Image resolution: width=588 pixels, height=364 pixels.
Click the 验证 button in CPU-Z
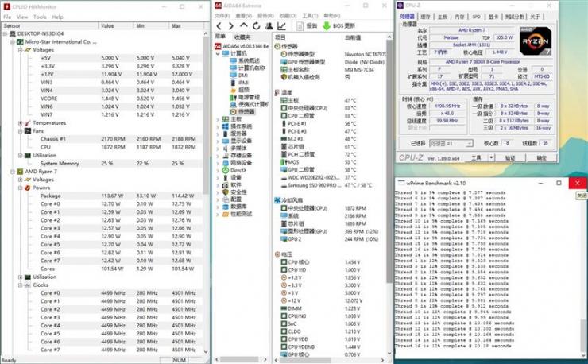tap(510, 157)
